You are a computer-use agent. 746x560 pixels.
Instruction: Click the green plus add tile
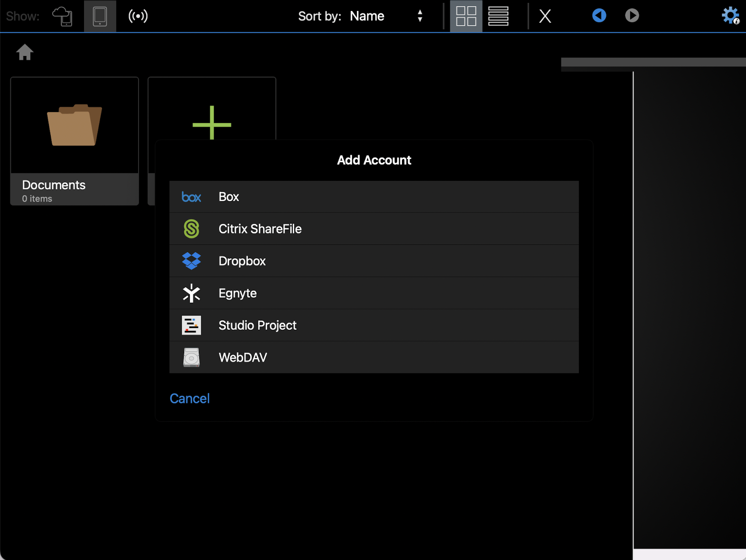[x=212, y=123]
